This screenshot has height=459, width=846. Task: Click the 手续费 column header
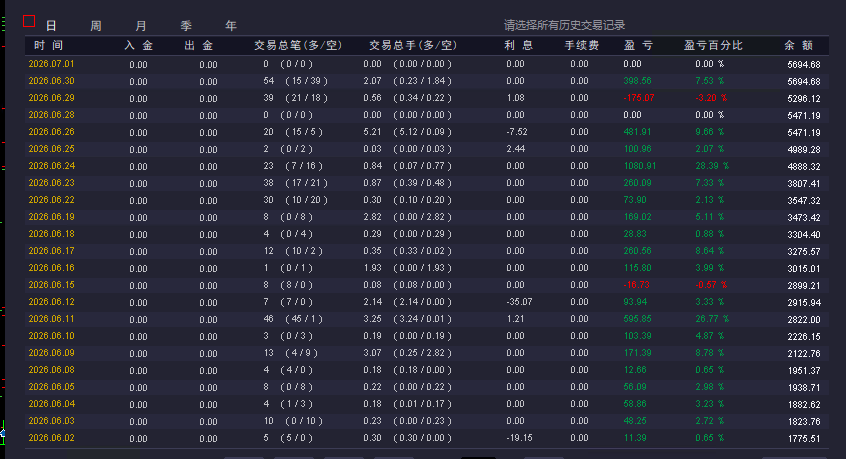click(x=582, y=45)
